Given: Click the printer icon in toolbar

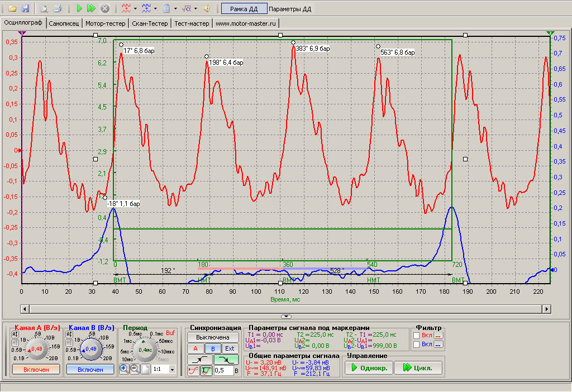Looking at the screenshot, I should pos(56,9).
